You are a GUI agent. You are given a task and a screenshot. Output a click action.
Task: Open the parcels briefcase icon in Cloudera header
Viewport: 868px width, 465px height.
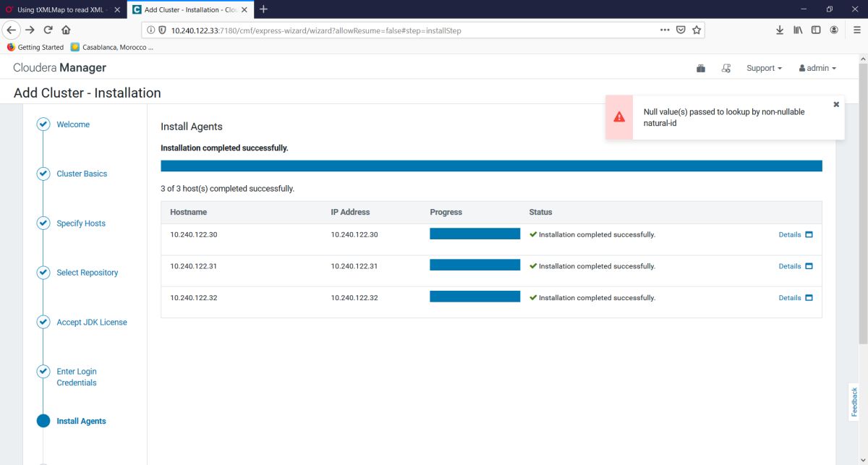point(701,68)
